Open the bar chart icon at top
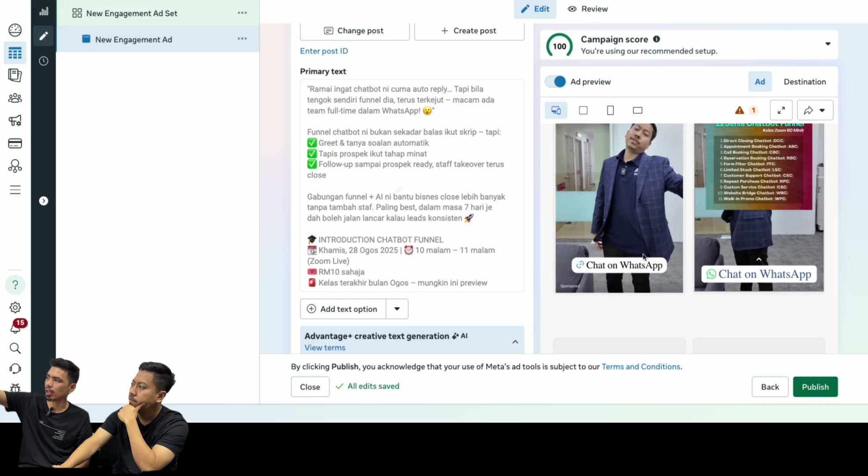Viewport: 868px width, 476px height. coord(44,11)
